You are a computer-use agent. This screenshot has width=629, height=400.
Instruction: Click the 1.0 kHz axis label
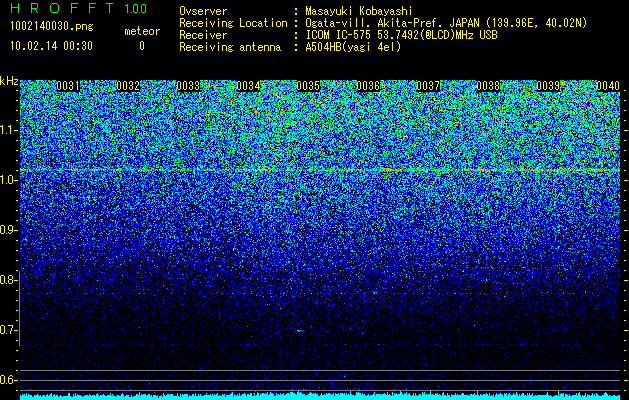9,180
